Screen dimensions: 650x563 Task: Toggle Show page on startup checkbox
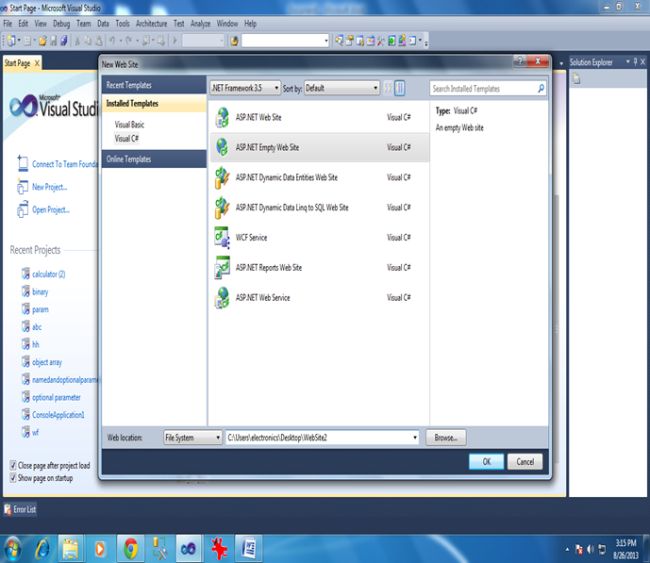(x=13, y=478)
